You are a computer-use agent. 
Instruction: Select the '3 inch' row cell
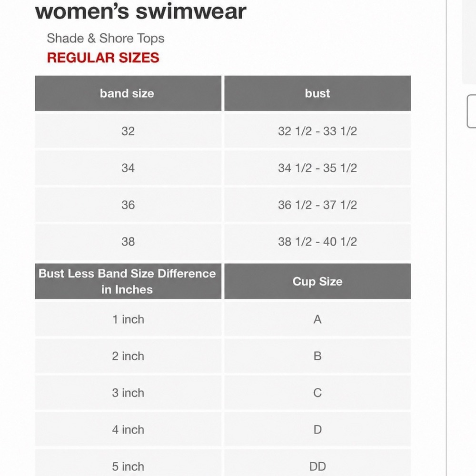click(x=128, y=393)
